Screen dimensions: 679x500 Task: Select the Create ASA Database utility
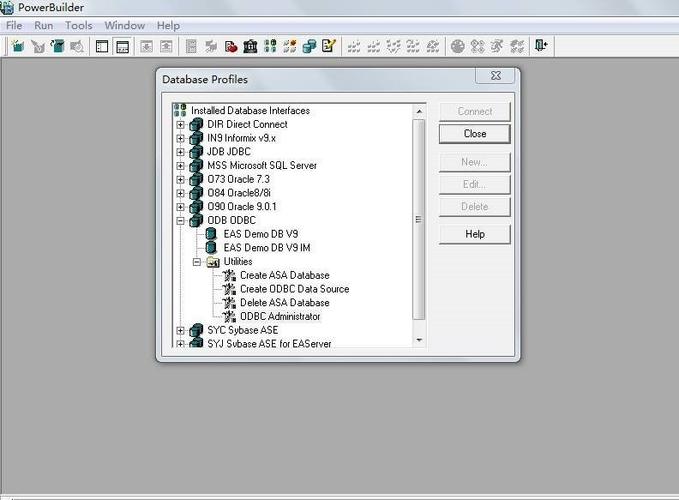tap(284, 275)
